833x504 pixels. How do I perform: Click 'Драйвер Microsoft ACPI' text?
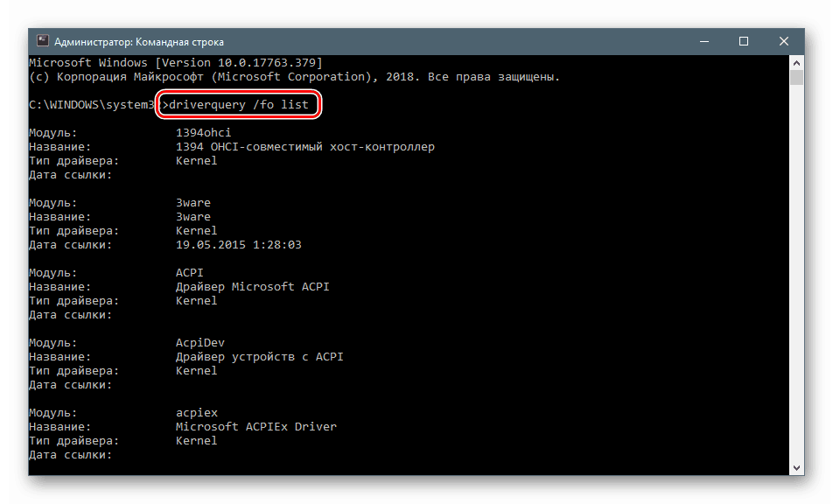[252, 287]
